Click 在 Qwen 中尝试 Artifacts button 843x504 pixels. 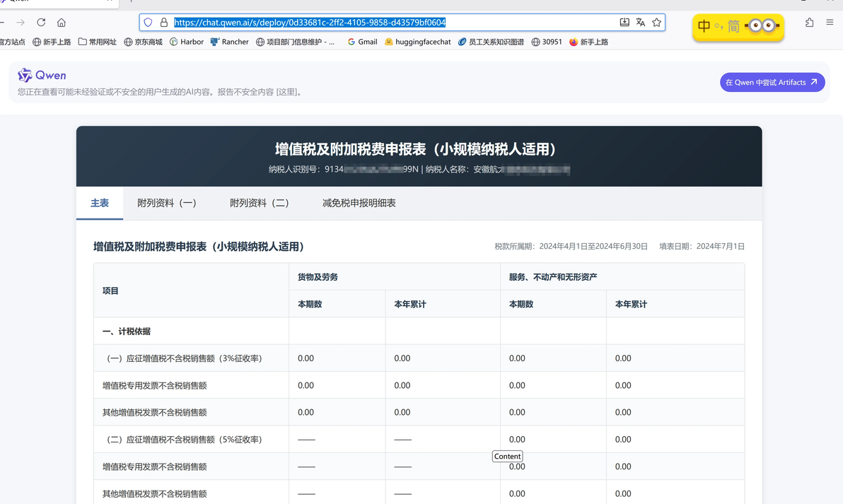click(772, 82)
